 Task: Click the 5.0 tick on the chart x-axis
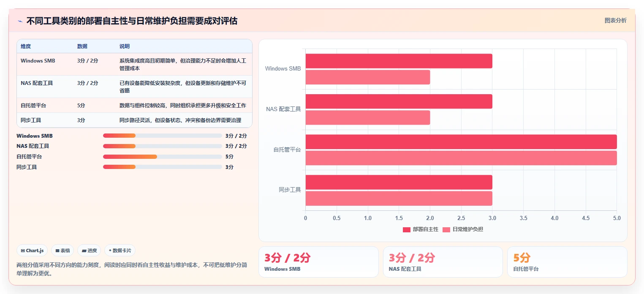coord(617,218)
